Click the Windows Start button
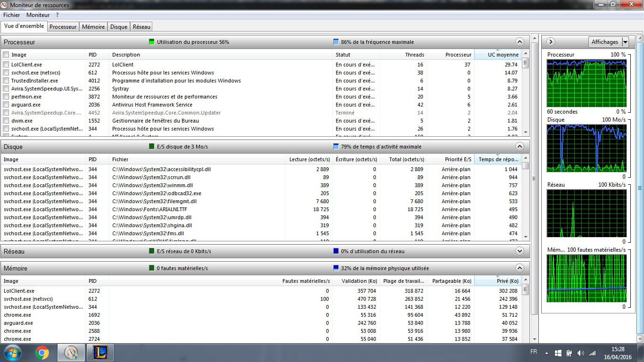The image size is (644, 362). coord(12,353)
